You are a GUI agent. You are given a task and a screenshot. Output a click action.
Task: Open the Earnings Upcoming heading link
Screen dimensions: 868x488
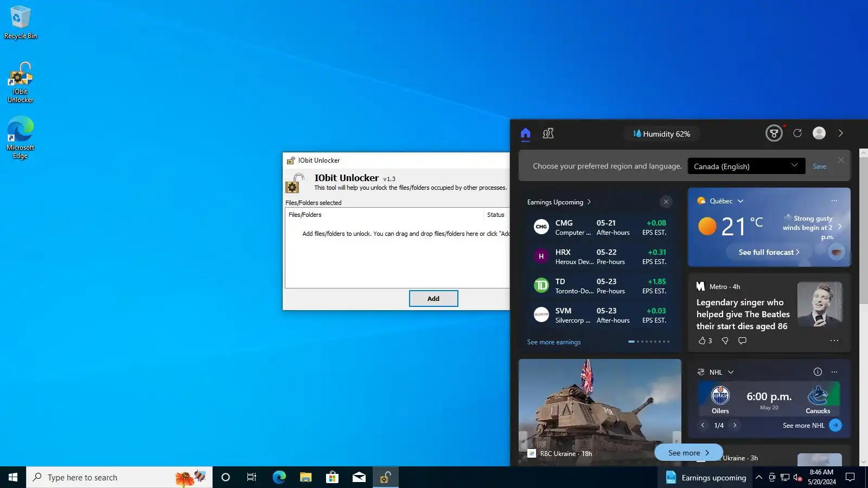click(559, 202)
